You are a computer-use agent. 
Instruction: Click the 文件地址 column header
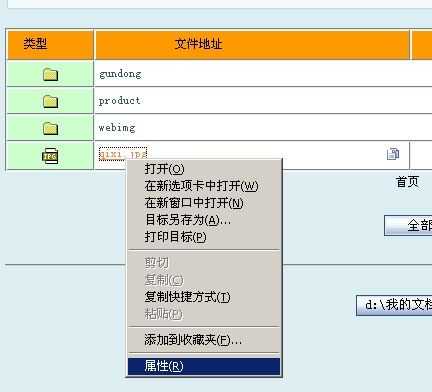[252, 45]
